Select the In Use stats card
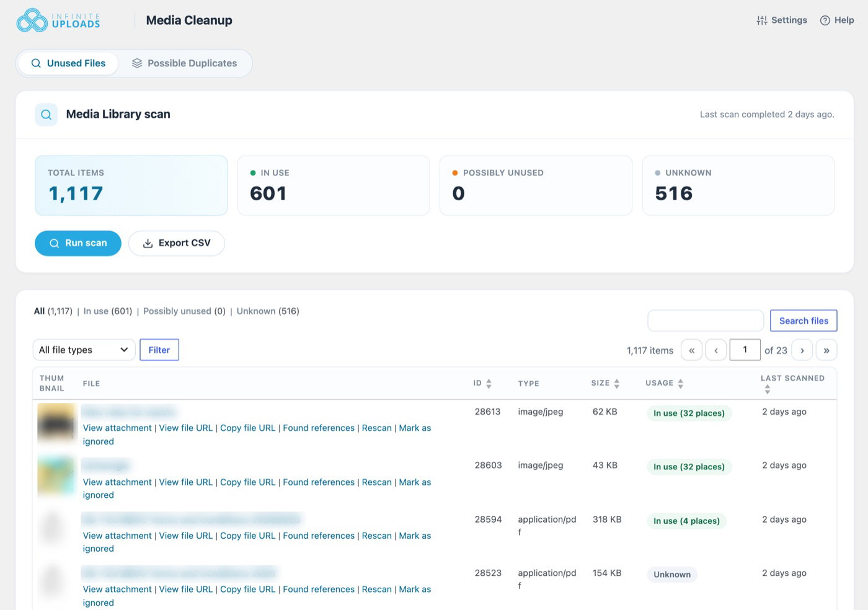The width and height of the screenshot is (868, 610). (x=334, y=185)
